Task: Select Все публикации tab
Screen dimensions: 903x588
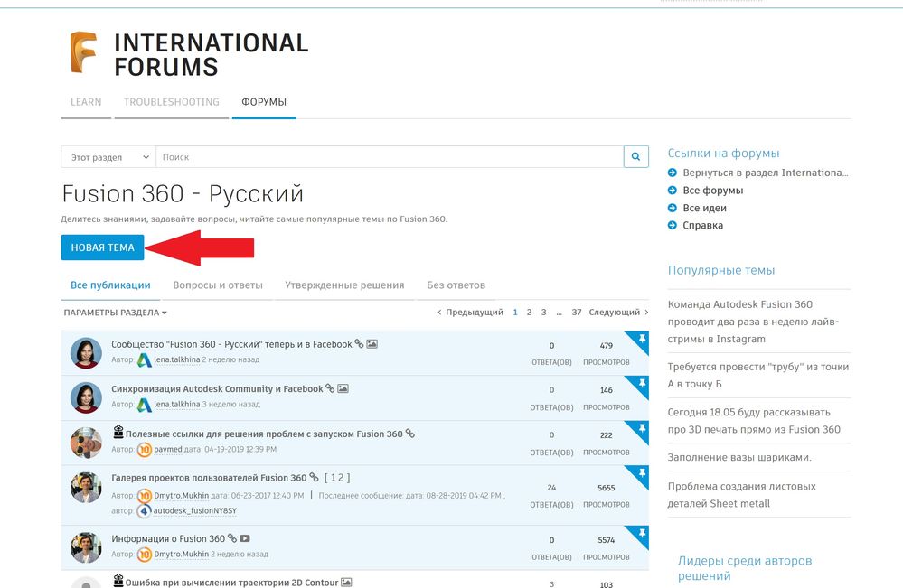Action: point(110,285)
